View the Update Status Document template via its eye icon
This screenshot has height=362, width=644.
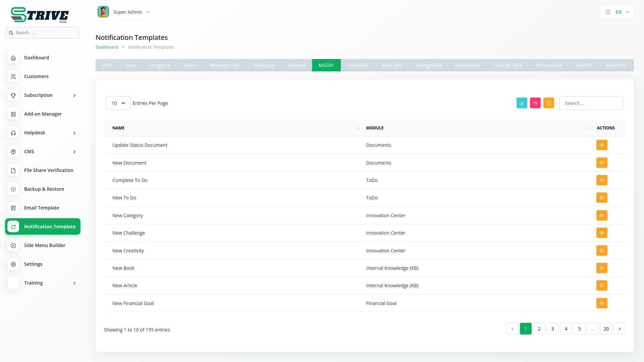602,145
